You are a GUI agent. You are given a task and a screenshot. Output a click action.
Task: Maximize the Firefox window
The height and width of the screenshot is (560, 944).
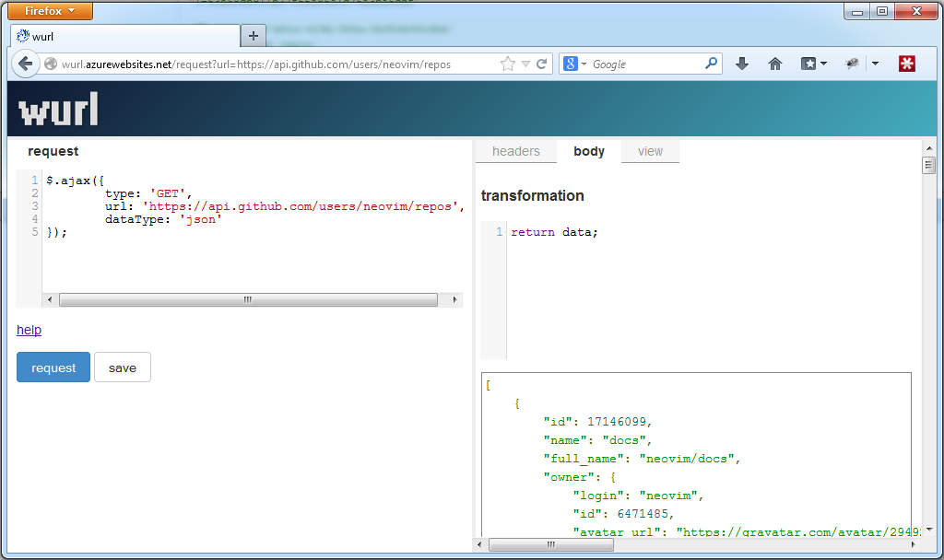pyautogui.click(x=882, y=11)
